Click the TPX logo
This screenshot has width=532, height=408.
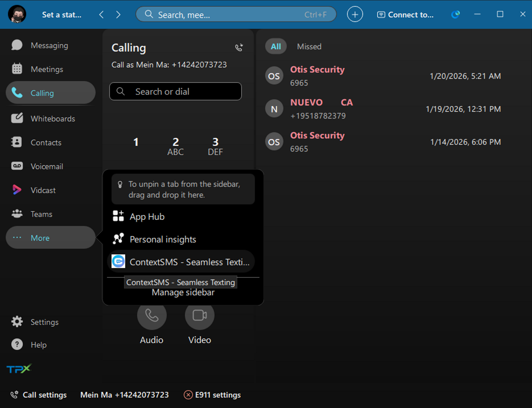pos(19,369)
